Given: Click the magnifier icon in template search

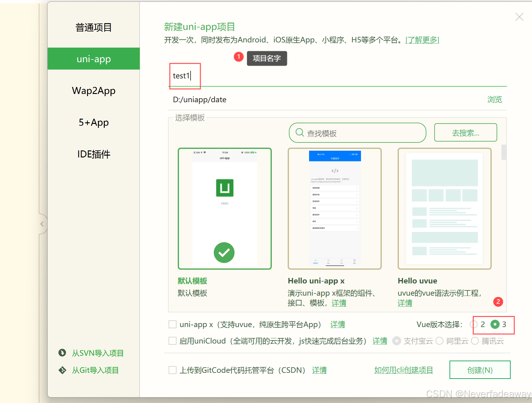Looking at the screenshot, I should point(300,133).
